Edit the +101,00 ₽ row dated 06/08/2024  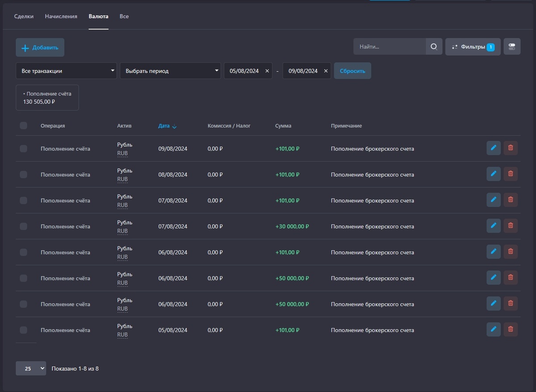(494, 251)
